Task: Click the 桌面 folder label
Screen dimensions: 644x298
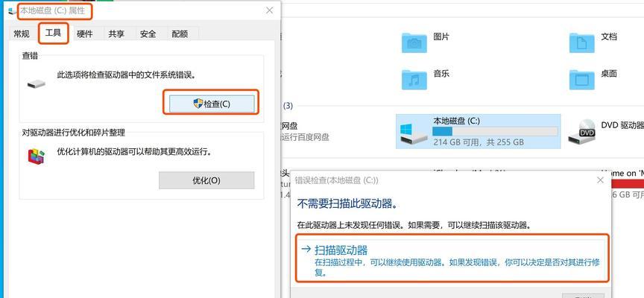Action: pyautogui.click(x=609, y=74)
